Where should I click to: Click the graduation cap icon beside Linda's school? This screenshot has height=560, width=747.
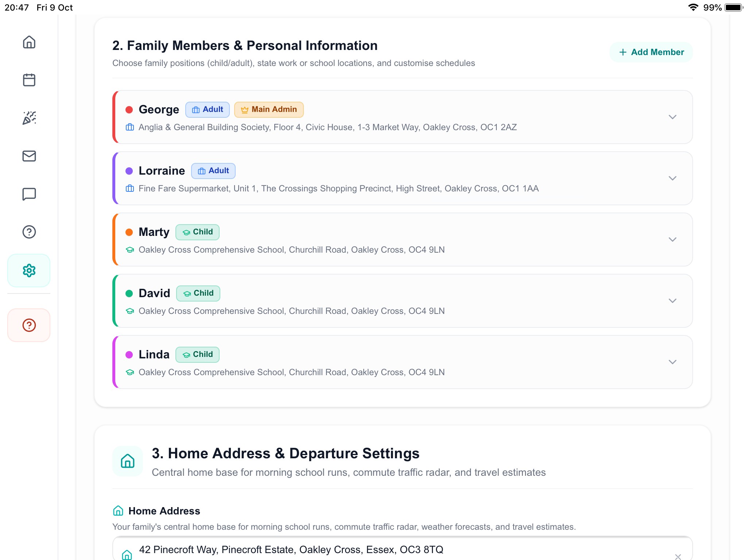[x=130, y=372]
